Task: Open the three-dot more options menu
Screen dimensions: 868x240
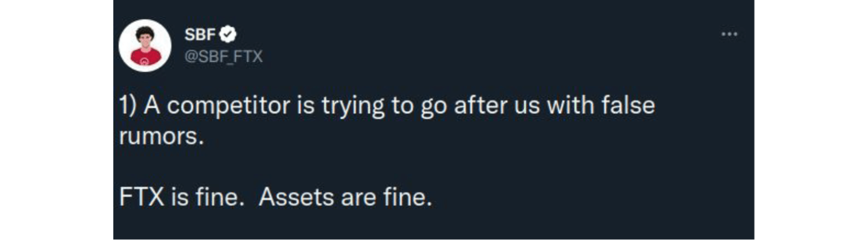Action: 729,34
